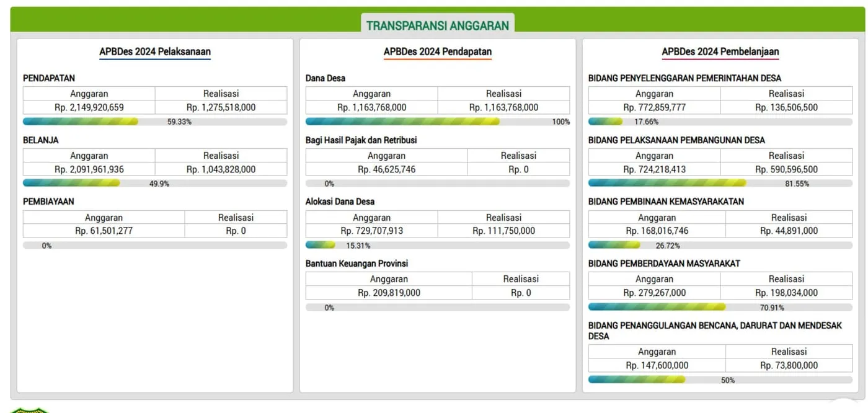
Task: Click the 100% percentage label
Action: click(x=561, y=122)
